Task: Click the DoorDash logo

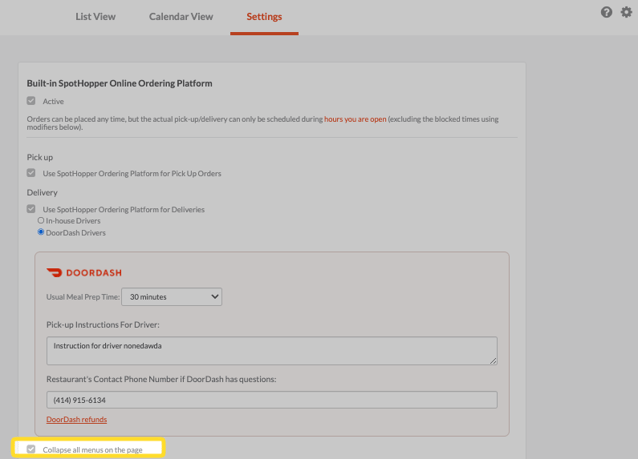Action: pyautogui.click(x=84, y=273)
